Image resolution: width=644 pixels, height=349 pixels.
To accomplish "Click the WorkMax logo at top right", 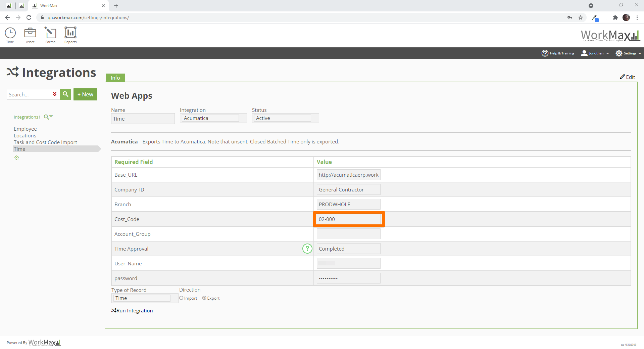I will [610, 35].
